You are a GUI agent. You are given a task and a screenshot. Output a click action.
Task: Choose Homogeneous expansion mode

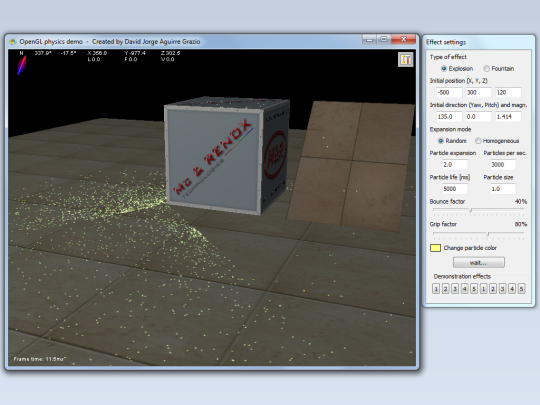[x=478, y=141]
